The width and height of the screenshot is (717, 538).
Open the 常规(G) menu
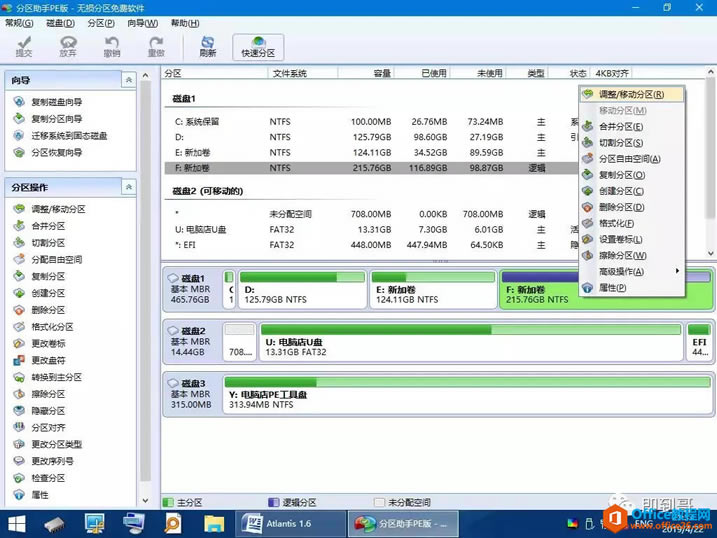click(x=19, y=23)
